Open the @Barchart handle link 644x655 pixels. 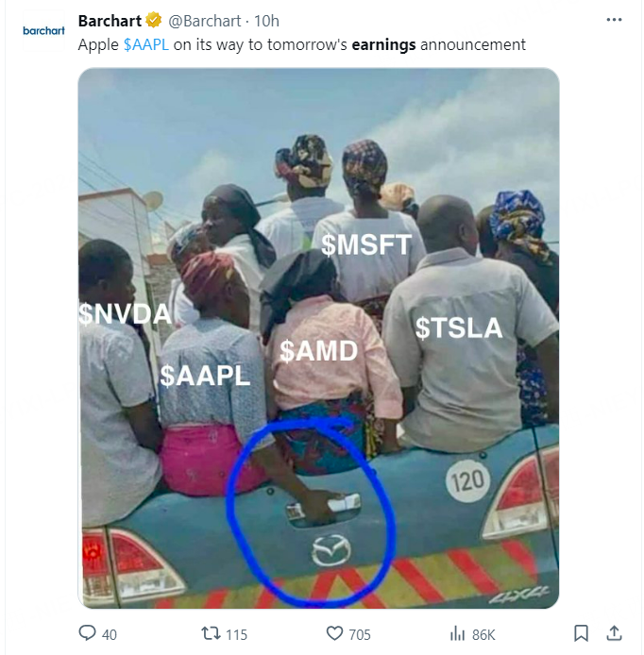click(208, 21)
